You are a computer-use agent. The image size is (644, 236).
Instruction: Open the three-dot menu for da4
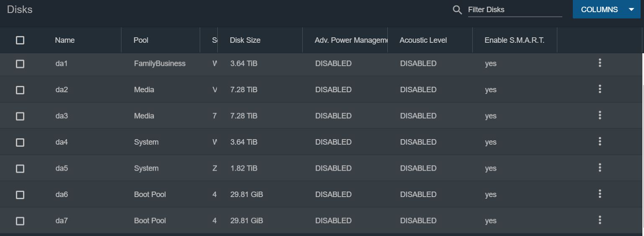(600, 141)
